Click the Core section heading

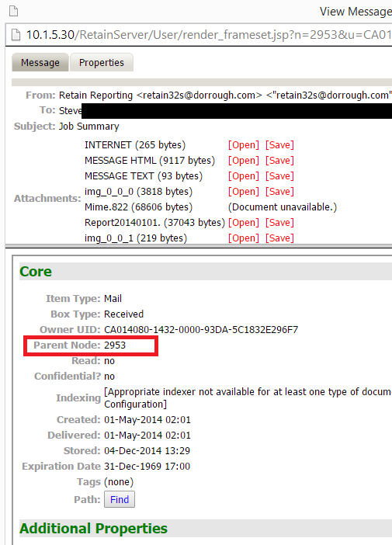coord(36,272)
